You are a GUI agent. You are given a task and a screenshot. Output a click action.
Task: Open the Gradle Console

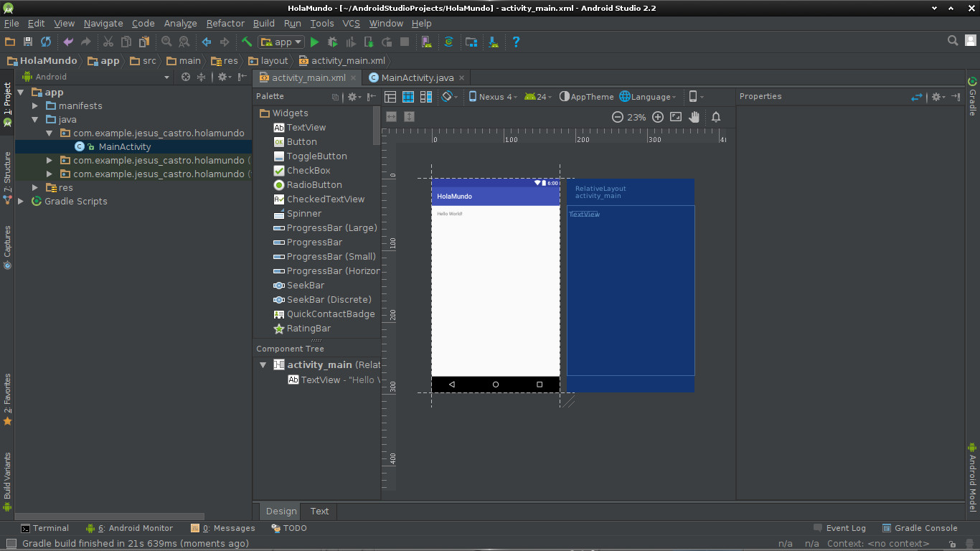[920, 528]
